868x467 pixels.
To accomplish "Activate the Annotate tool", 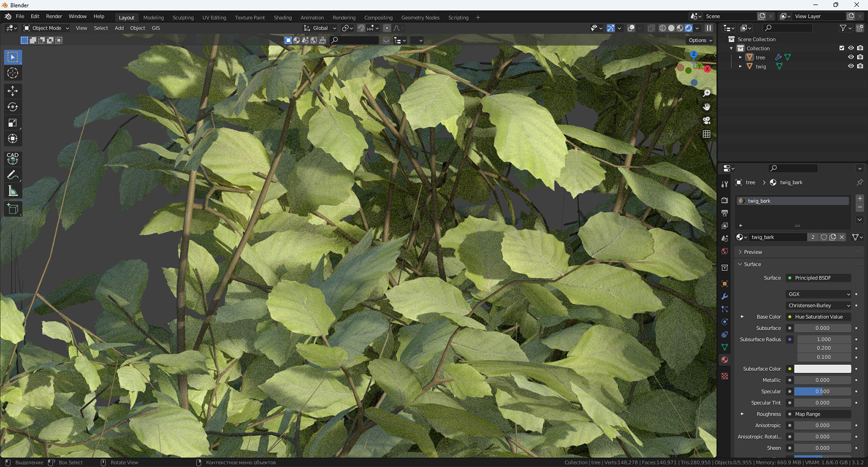I will [x=12, y=175].
